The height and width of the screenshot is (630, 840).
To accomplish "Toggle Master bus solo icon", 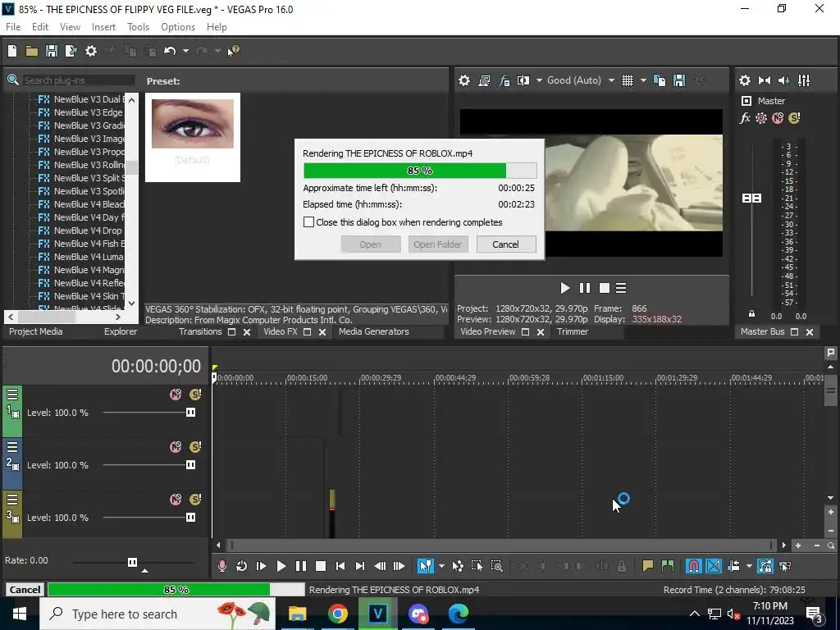I will pyautogui.click(x=794, y=118).
